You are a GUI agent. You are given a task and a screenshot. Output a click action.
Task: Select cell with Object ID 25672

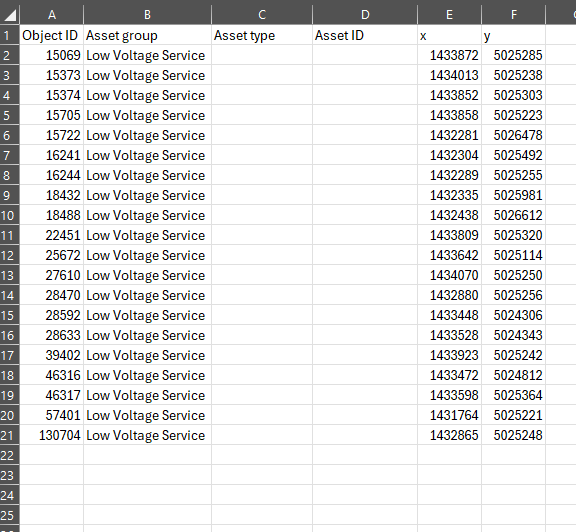click(51, 255)
